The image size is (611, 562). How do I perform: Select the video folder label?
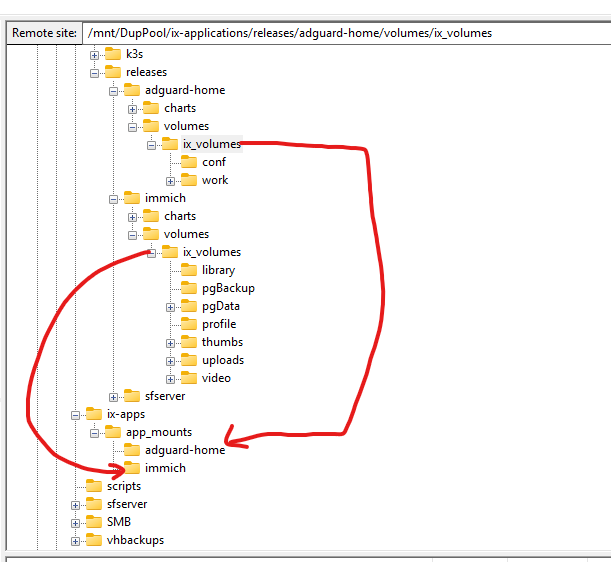tap(216, 378)
